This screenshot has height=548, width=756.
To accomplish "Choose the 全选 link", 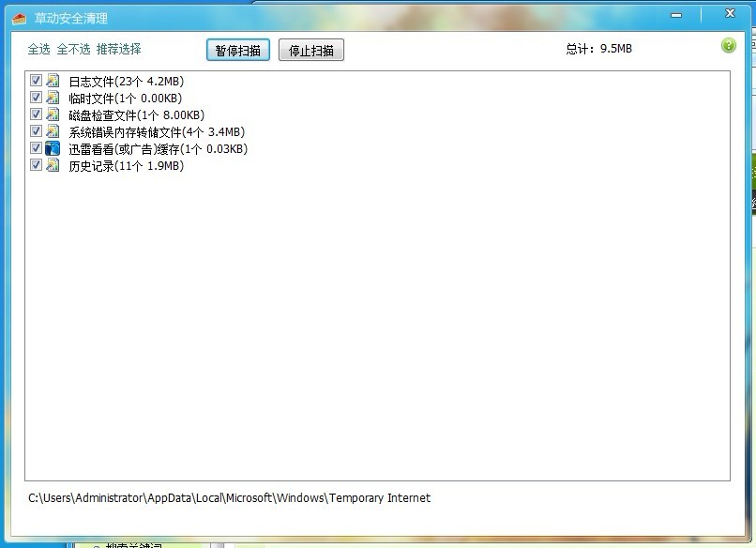I will [38, 49].
